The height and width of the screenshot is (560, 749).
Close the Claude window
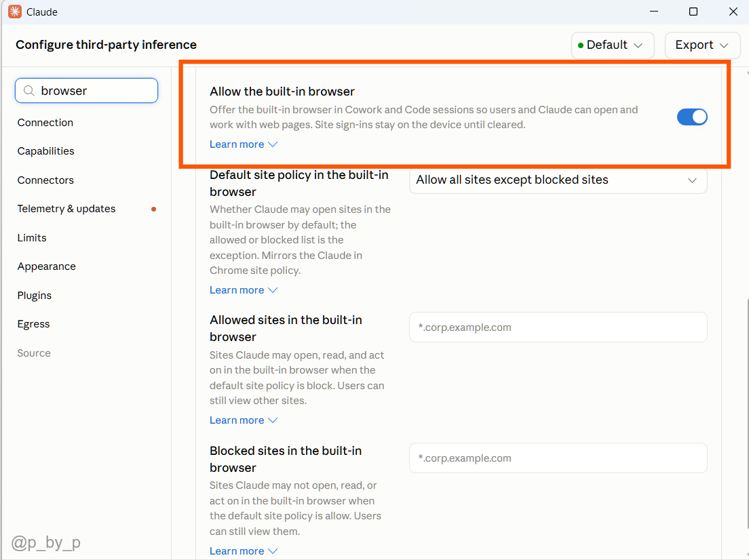(x=733, y=12)
